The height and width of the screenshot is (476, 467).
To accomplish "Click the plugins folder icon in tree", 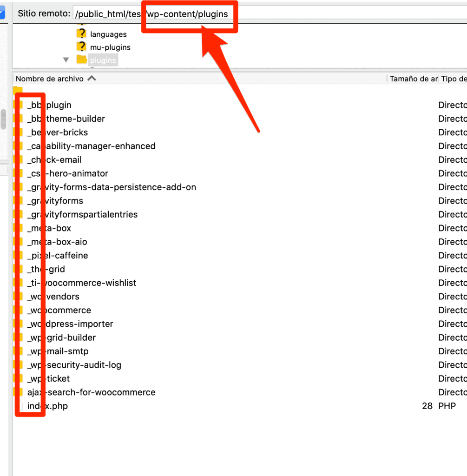I will 82,59.
